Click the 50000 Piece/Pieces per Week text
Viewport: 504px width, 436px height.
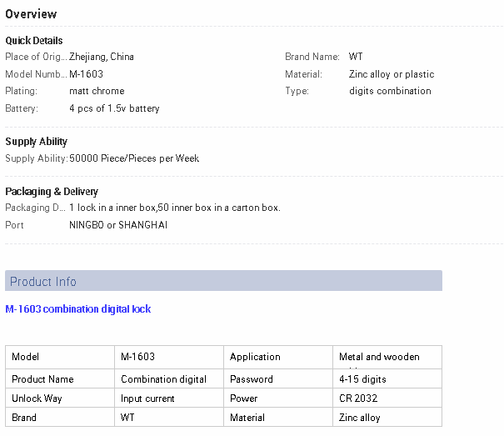134,158
